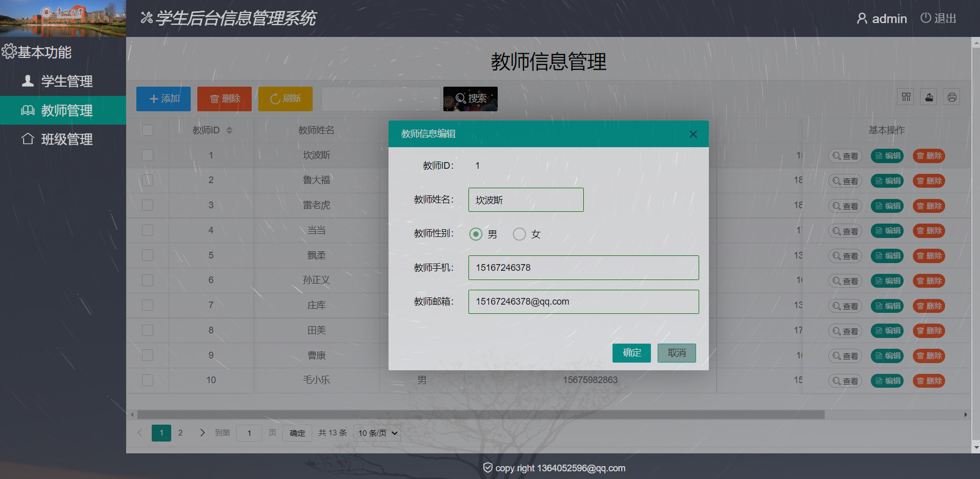Click the search magnifier button

click(470, 98)
